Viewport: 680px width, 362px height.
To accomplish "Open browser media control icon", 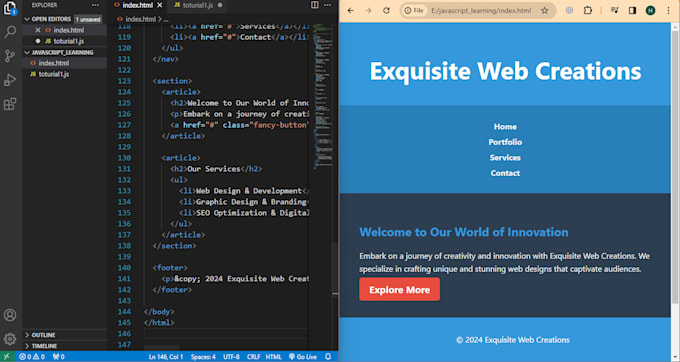I will tap(615, 10).
